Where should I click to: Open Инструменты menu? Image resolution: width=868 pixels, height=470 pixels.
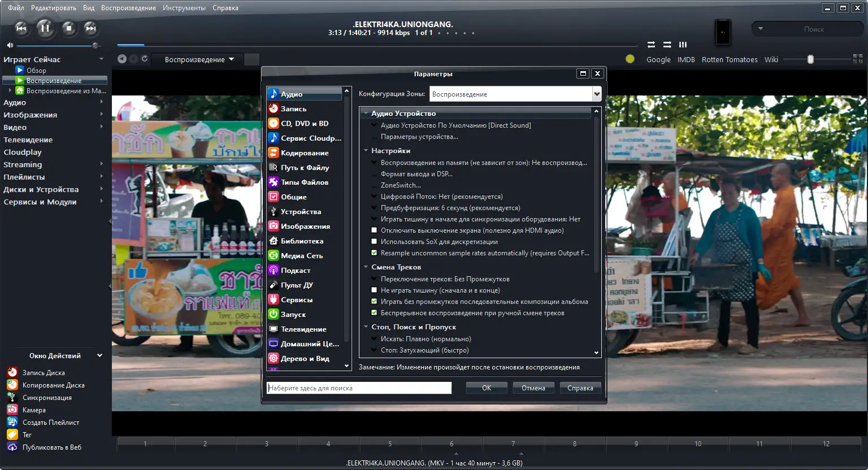point(184,8)
